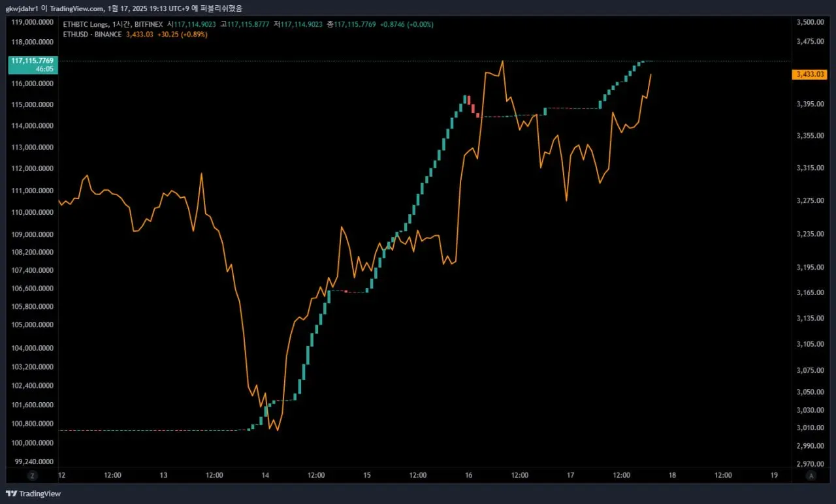Click date label 12 on time axis
Screen dimensions: 836x504
coord(61,475)
